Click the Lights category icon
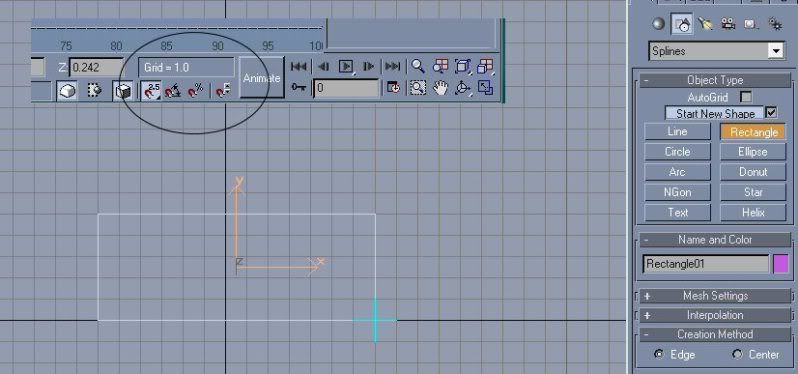The image size is (798, 374). pyautogui.click(x=705, y=24)
